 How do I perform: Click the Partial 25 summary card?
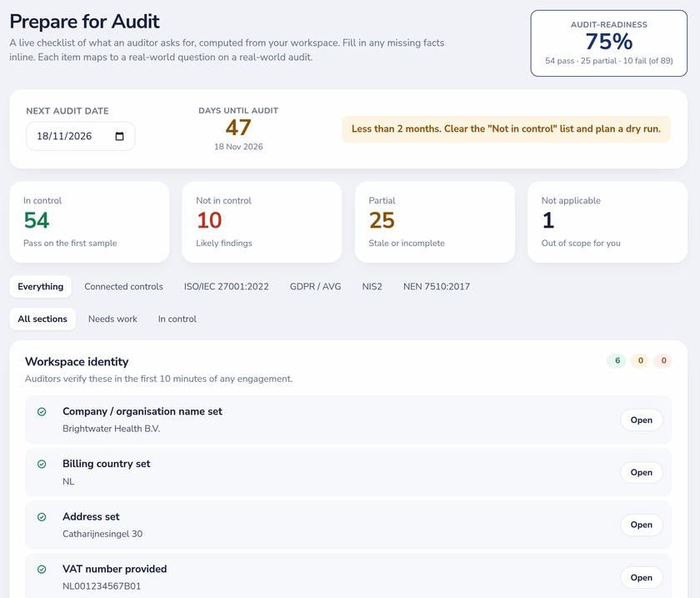(435, 222)
